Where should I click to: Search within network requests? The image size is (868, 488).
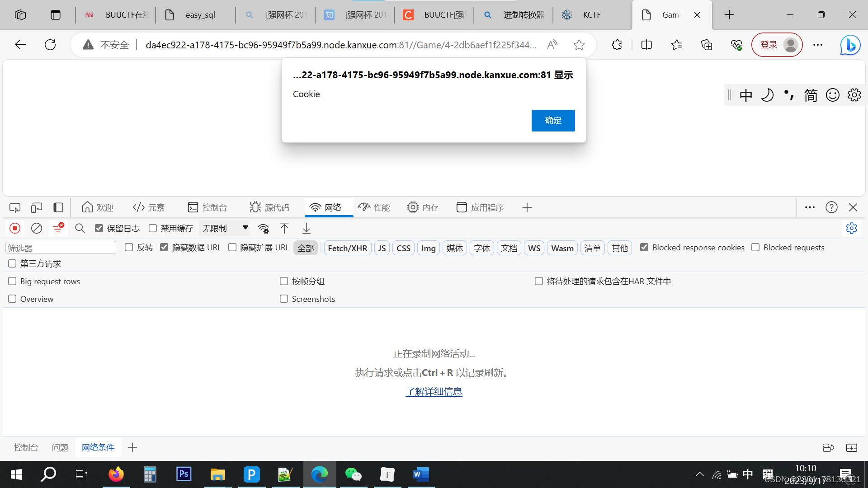pos(80,228)
